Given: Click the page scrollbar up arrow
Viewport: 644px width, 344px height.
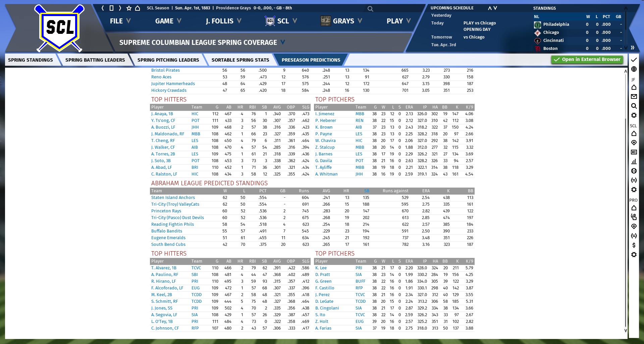Looking at the screenshot, I should [x=626, y=71].
